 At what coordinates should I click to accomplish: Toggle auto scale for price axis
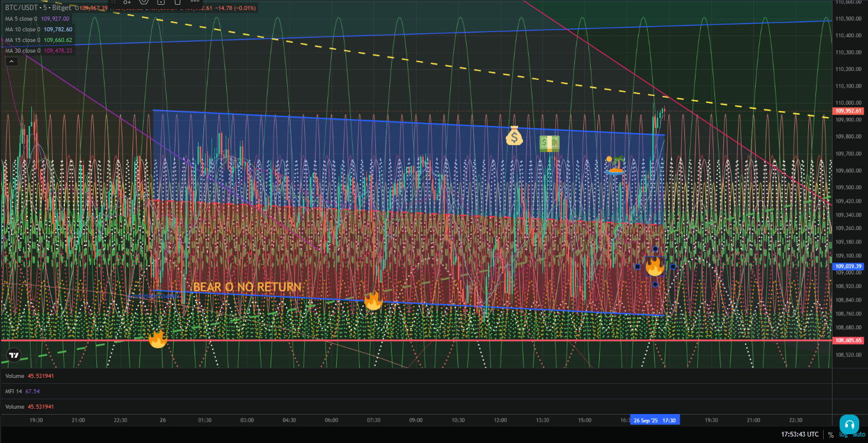click(859, 435)
